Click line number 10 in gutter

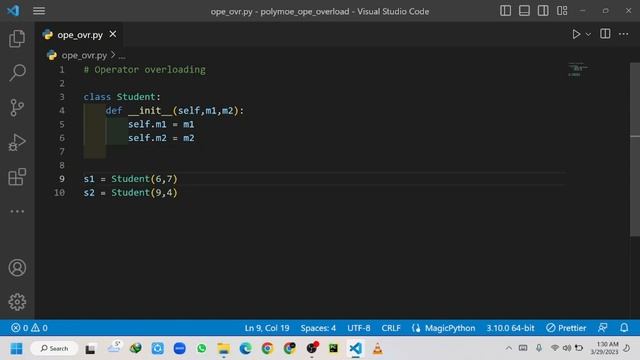pyautogui.click(x=59, y=193)
